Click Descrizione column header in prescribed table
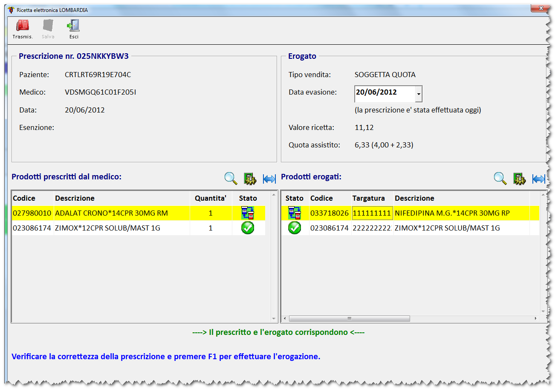 point(122,198)
